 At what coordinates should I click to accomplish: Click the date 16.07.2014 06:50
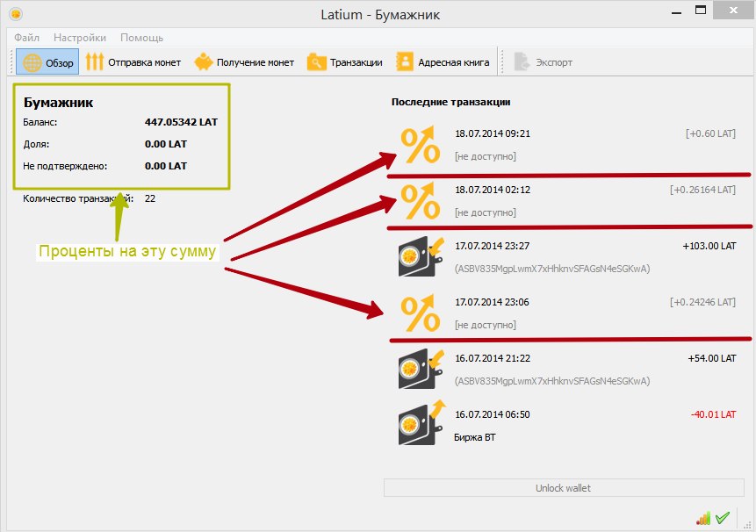tap(492, 414)
